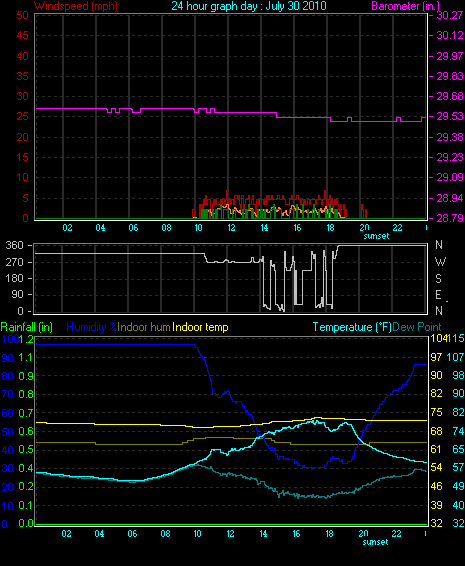Viewport: 465px width, 566px height.
Task: Click the green 0.7 rainfall value
Action: pyautogui.click(x=26, y=413)
